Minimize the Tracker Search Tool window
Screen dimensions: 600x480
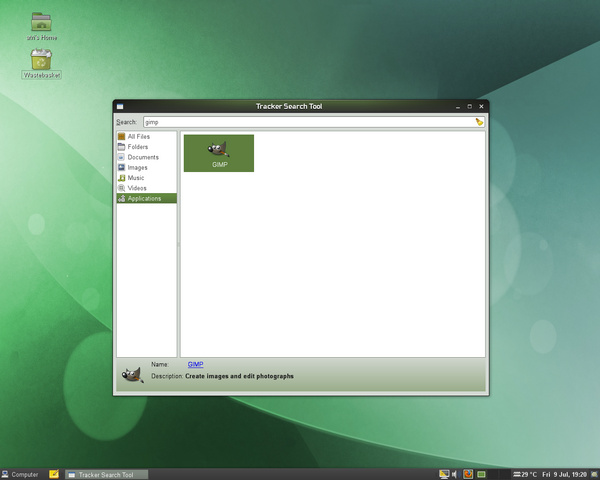click(x=458, y=107)
